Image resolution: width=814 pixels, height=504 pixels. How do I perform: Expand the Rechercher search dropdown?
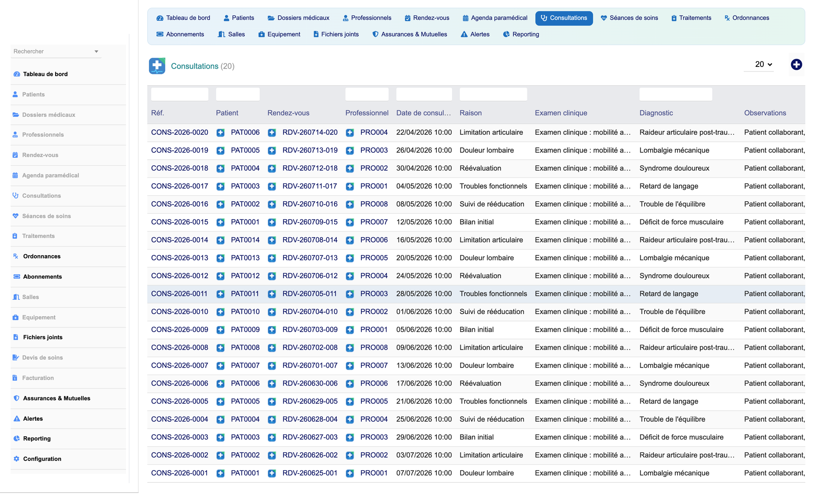click(x=96, y=51)
